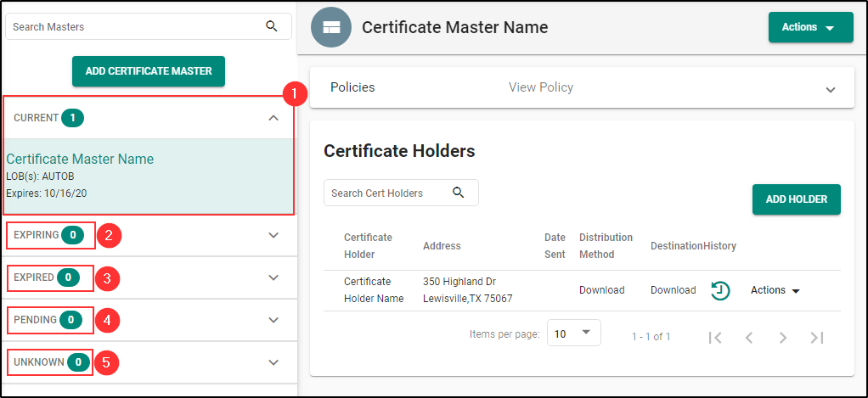Click the View Policy link
The height and width of the screenshot is (398, 868).
(541, 87)
